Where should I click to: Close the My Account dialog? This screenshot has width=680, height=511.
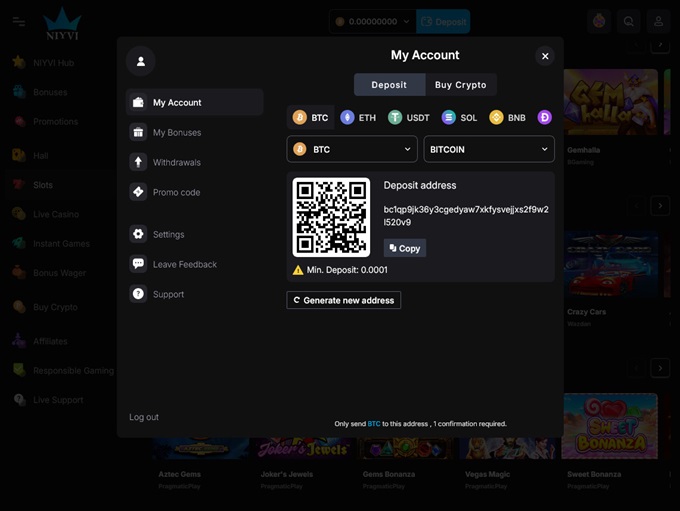[545, 56]
